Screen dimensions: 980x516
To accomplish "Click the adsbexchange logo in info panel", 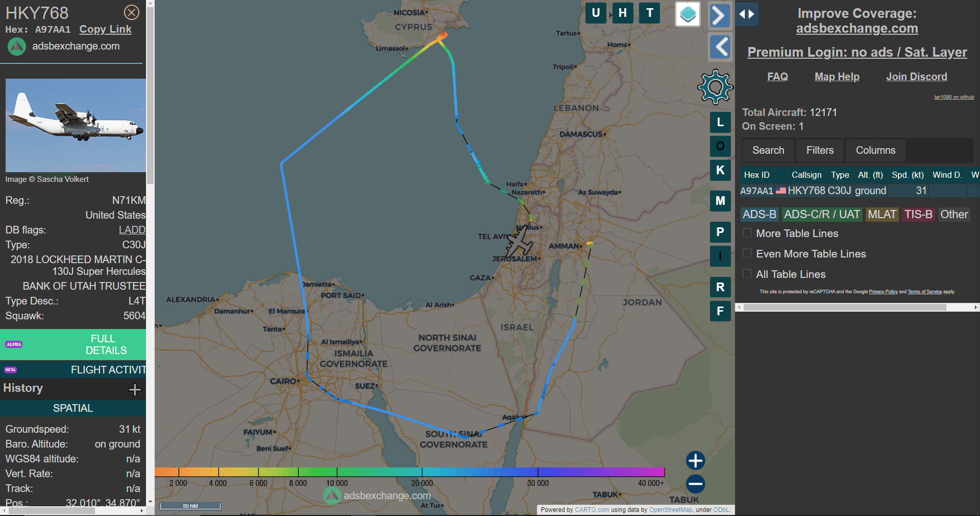I will pyautogui.click(x=17, y=46).
